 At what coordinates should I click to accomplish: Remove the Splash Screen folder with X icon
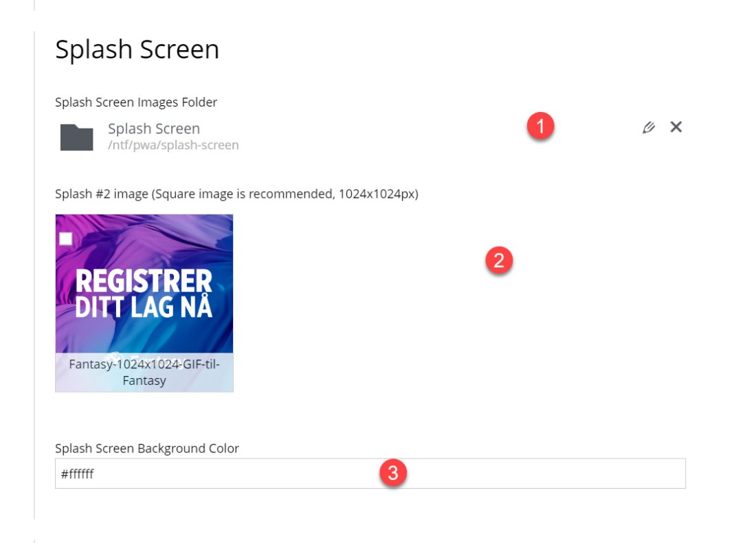pyautogui.click(x=676, y=127)
